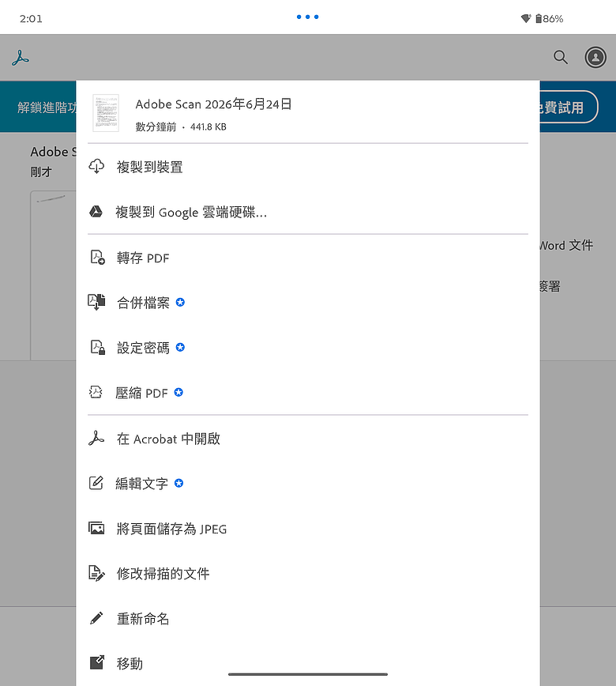This screenshot has height=686, width=616.
Task: Select 編輯文字 menu entry
Action: 308,483
